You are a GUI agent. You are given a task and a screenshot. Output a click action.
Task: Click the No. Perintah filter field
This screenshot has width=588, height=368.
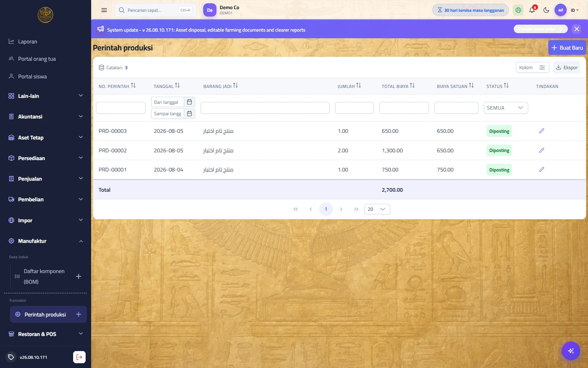121,108
